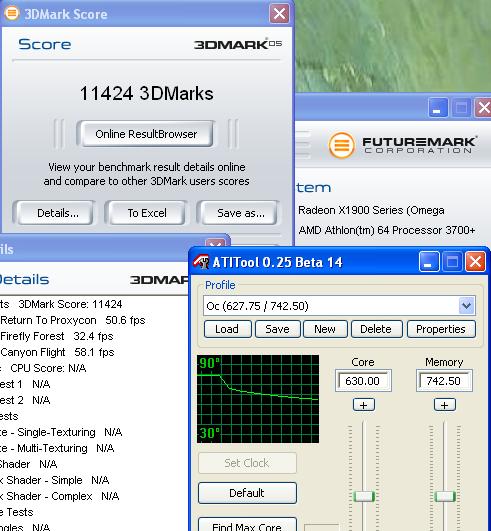Click the '11424 3DMarks' score text

pos(146,93)
